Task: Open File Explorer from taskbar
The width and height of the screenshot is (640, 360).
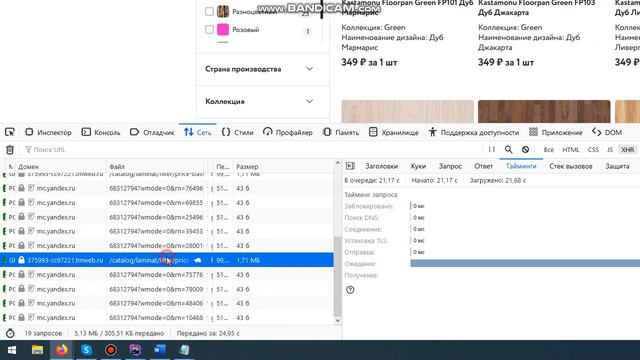Action: (37, 350)
